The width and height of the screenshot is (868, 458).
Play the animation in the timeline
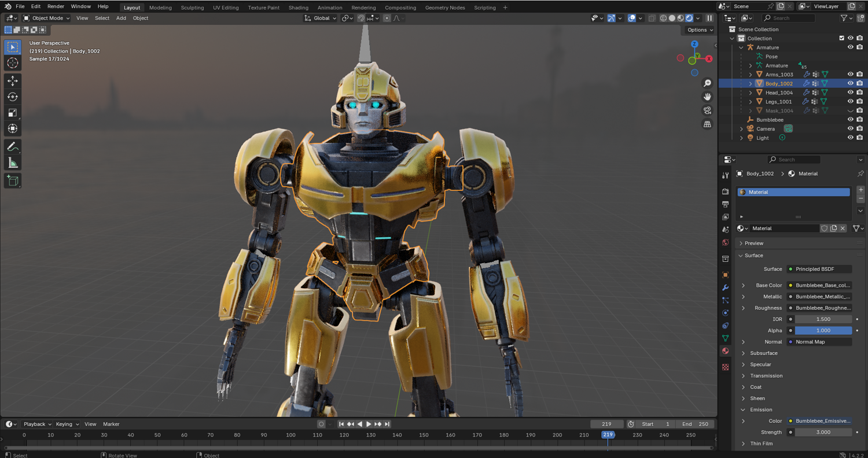(x=369, y=424)
